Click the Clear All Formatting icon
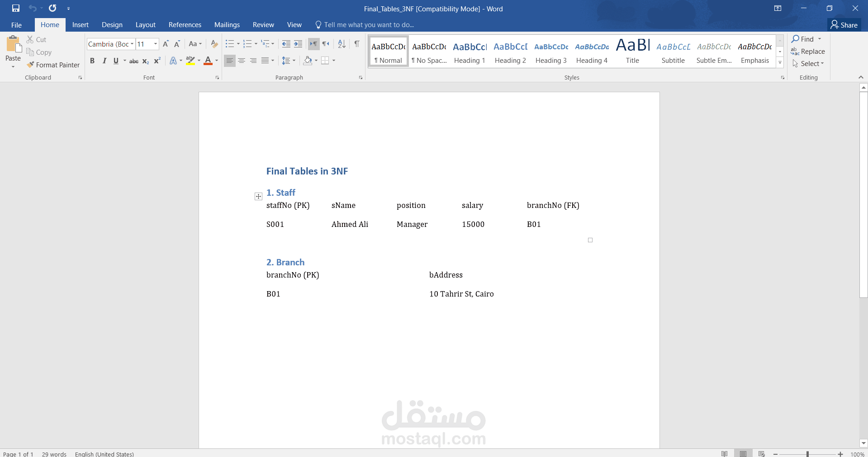Viewport: 868px width, 457px height. [x=214, y=44]
